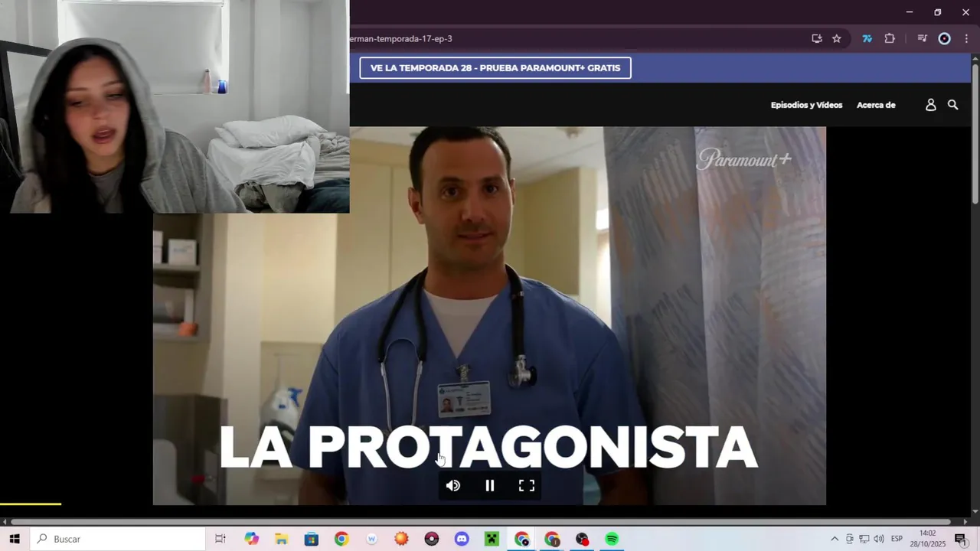The width and height of the screenshot is (980, 551).
Task: Click the browser address bar URL text
Action: click(400, 38)
